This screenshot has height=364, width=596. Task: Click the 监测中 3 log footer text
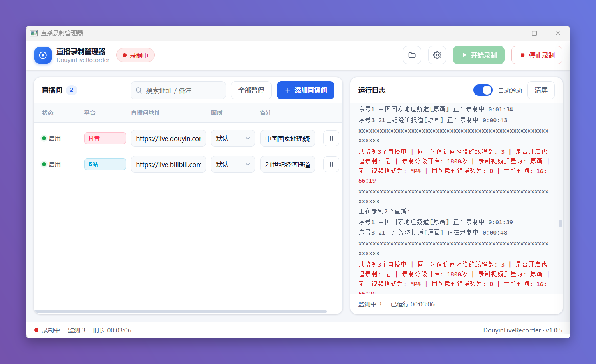[x=370, y=304]
